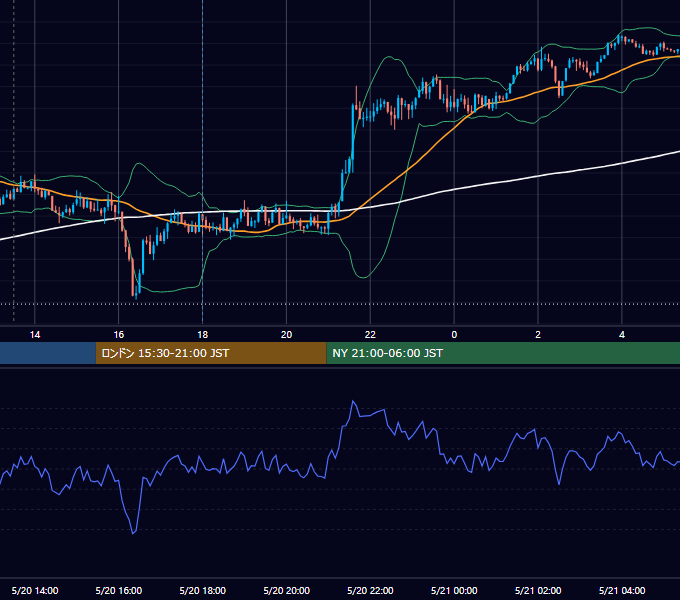Click the 5/21 00:00 label on indicator axis
The image size is (680, 600).
[x=454, y=590]
